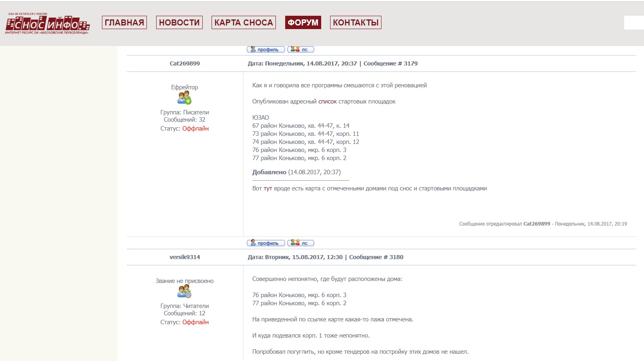Click Группа: Читатели text
Viewport: 644px width, 361px height.
pyautogui.click(x=184, y=306)
